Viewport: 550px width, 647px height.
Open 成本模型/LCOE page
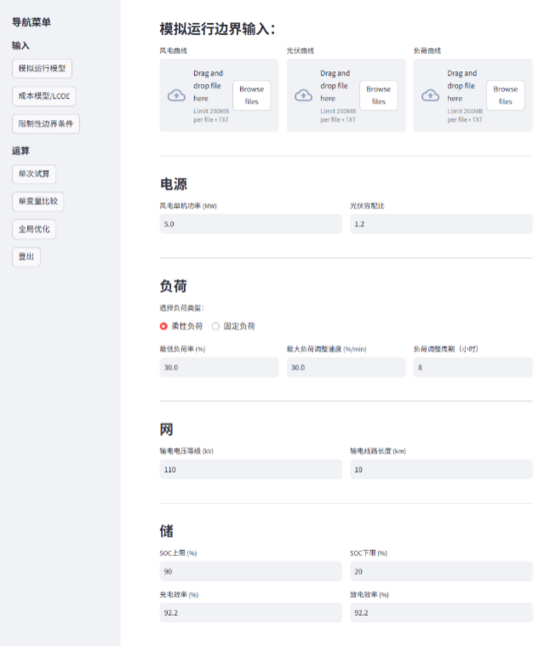[44, 96]
